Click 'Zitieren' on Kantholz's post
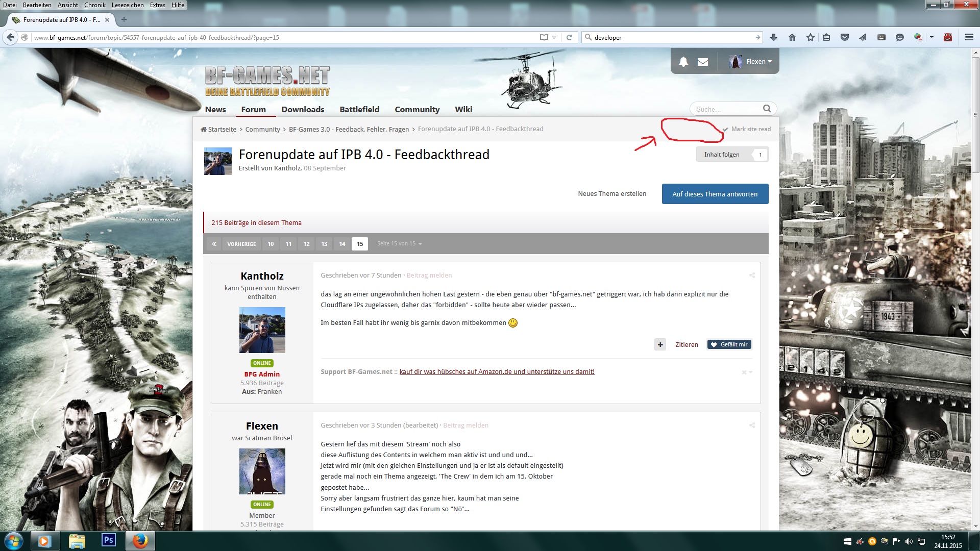This screenshot has height=551, width=980. [687, 345]
